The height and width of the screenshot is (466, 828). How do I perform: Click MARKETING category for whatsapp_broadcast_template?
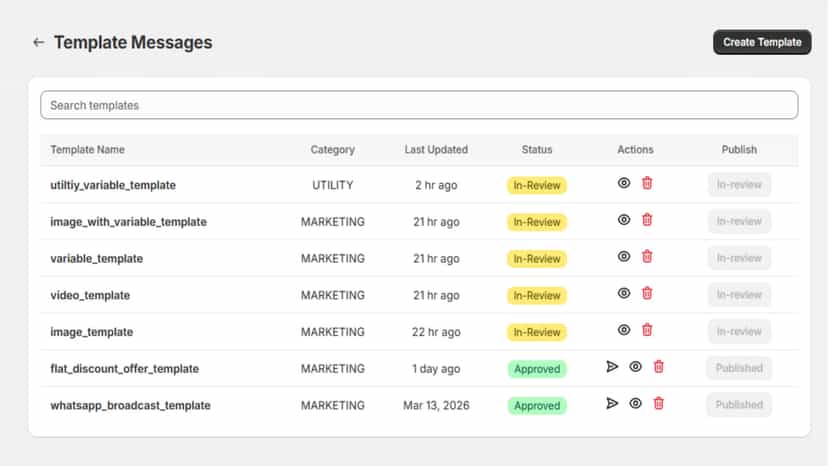pyautogui.click(x=333, y=405)
